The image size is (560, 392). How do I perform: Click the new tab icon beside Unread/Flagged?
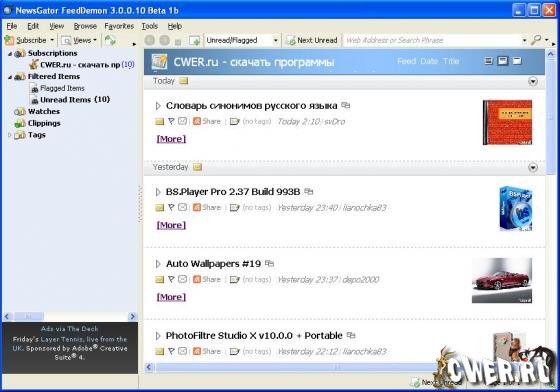195,40
